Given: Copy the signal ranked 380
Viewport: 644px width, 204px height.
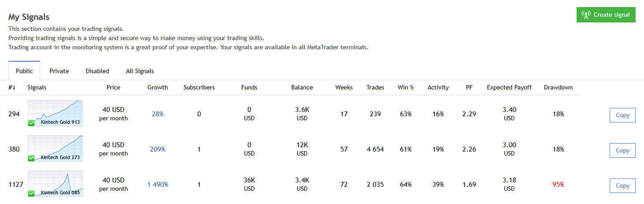Looking at the screenshot, I should point(622,150).
